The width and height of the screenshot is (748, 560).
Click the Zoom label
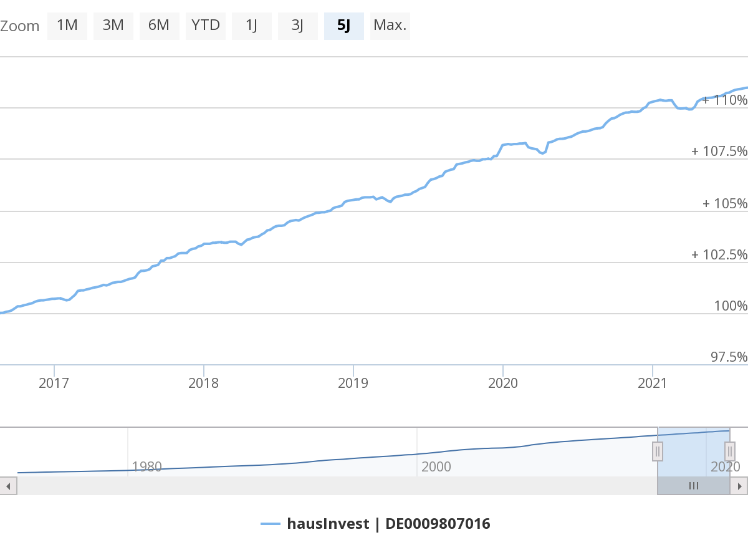pyautogui.click(x=19, y=26)
